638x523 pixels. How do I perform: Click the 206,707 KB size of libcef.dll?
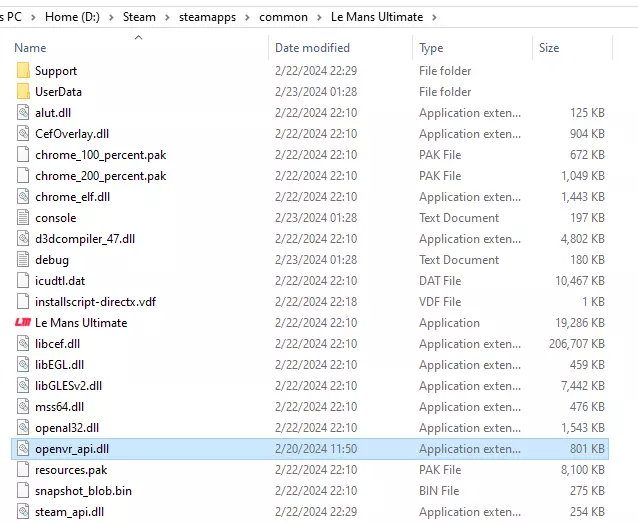577,344
